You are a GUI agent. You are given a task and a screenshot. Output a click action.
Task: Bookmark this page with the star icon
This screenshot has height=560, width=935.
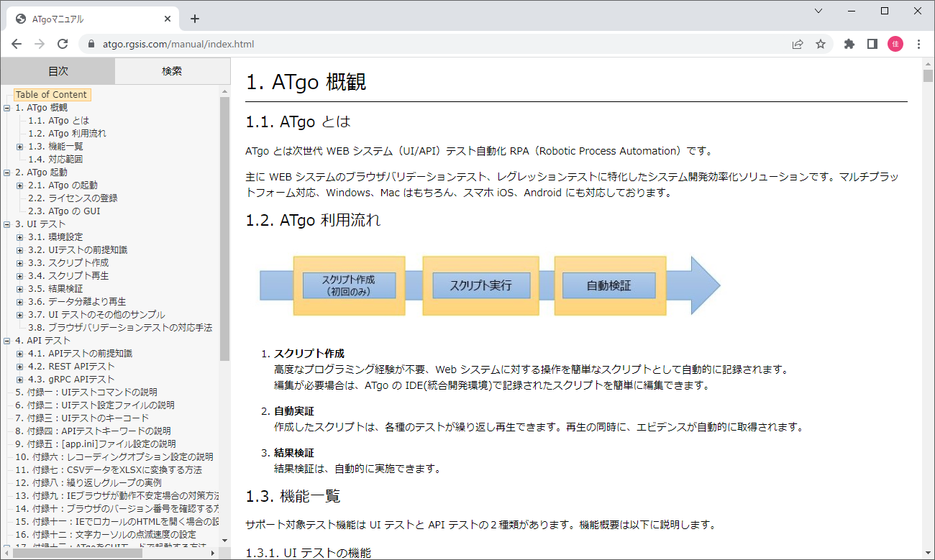click(x=821, y=43)
